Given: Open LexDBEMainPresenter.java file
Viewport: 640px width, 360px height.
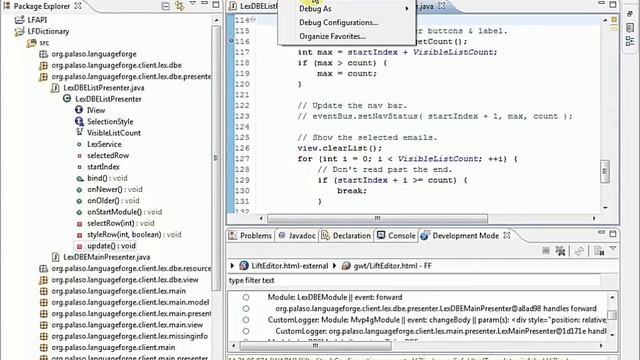Looking at the screenshot, I should point(107,257).
